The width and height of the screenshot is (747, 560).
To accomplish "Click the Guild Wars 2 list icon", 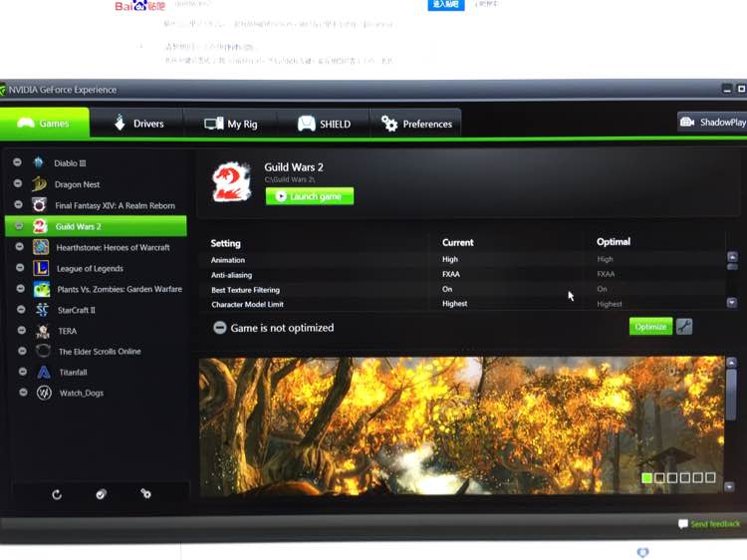I will click(40, 226).
